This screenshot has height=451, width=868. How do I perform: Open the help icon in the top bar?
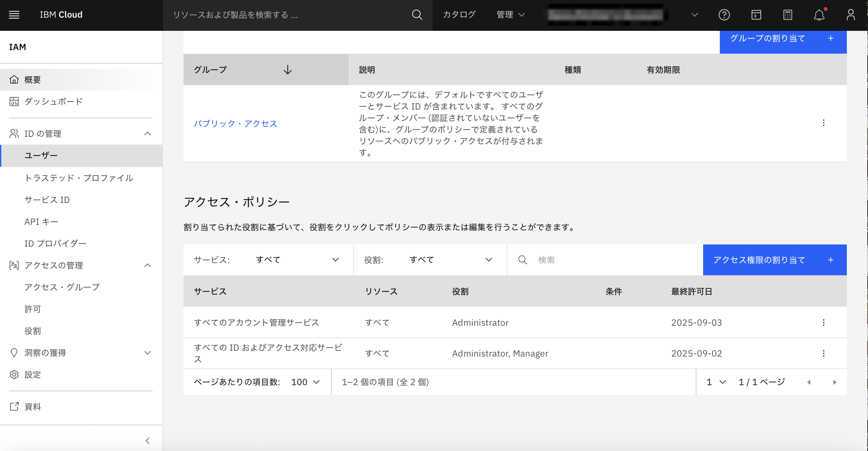click(x=724, y=15)
